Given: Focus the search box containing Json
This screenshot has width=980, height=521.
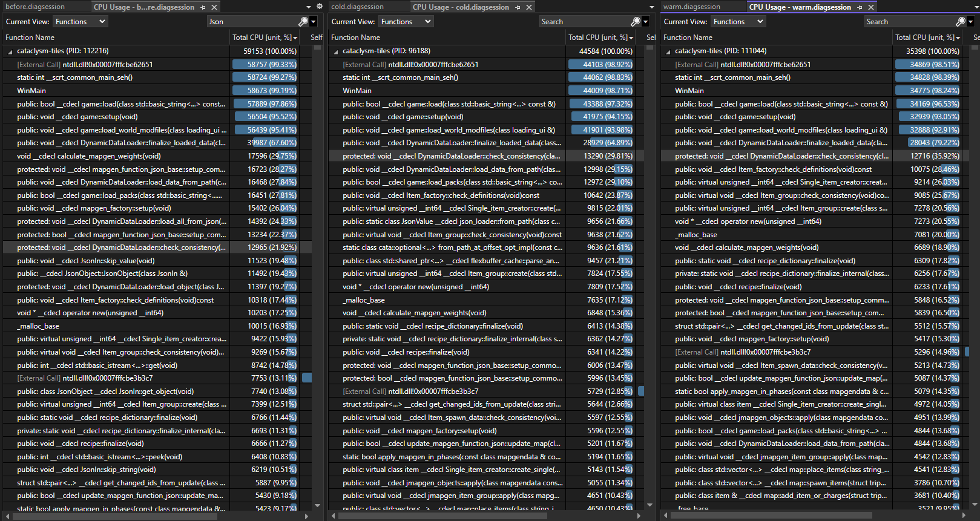Looking at the screenshot, I should pos(252,22).
